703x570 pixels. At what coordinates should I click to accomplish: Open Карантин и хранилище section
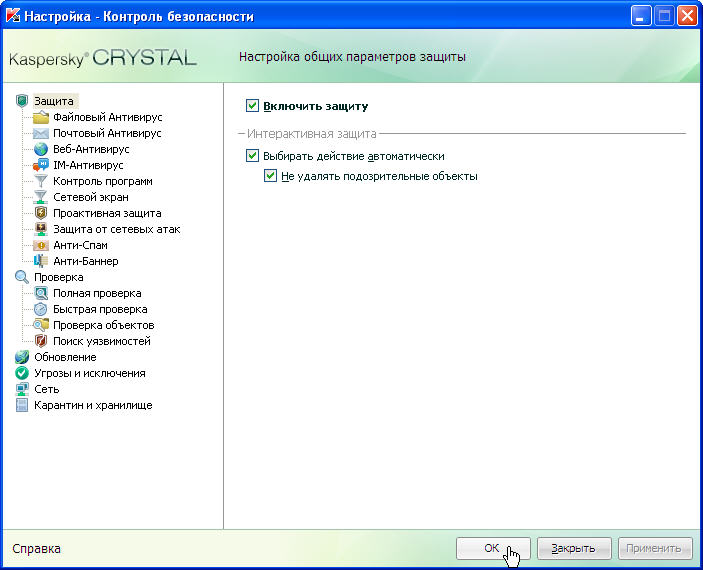click(x=93, y=405)
